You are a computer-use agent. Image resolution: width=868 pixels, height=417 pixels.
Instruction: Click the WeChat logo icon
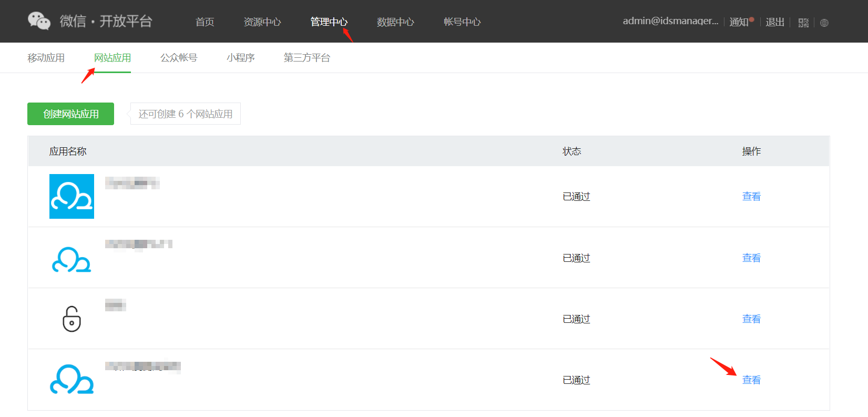(39, 21)
